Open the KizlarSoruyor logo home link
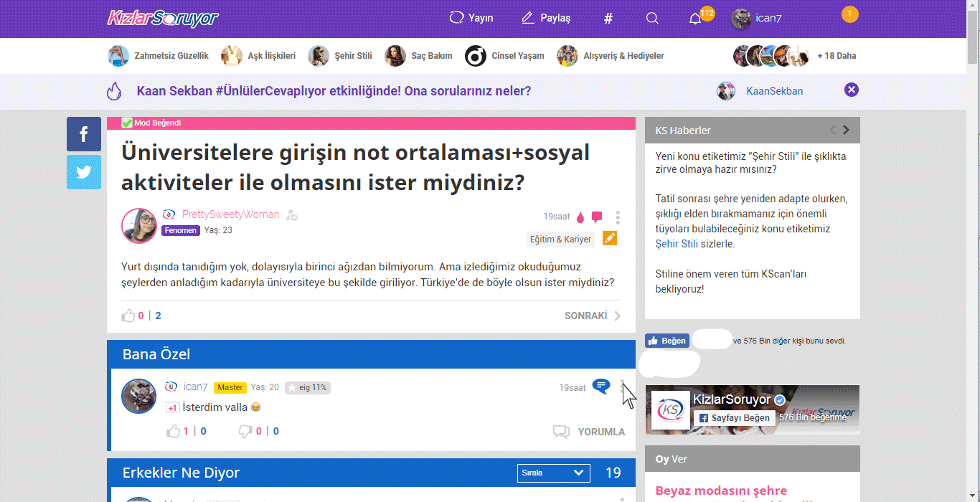980x502 pixels. pyautogui.click(x=163, y=18)
